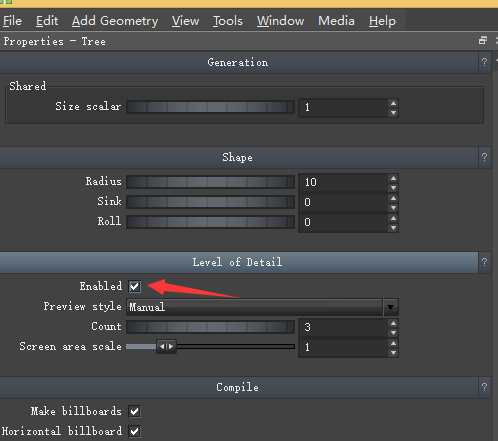Click the Screen area scale slider handle

click(166, 347)
